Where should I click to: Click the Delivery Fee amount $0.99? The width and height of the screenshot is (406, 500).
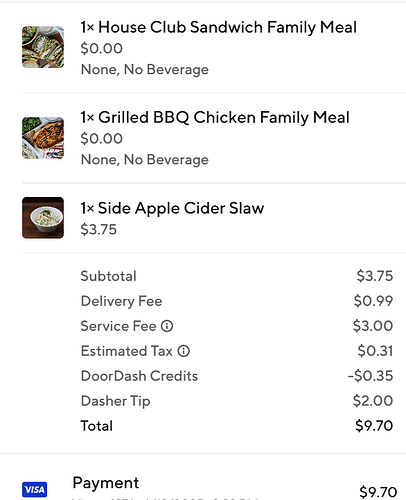(373, 301)
